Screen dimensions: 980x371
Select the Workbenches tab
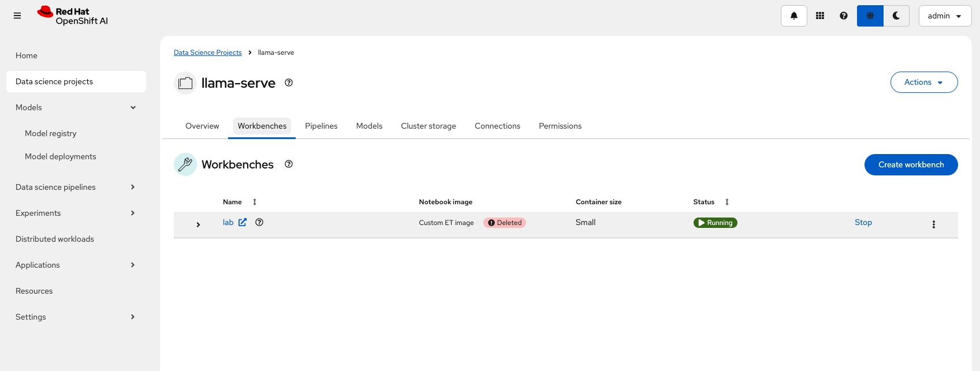(x=262, y=126)
